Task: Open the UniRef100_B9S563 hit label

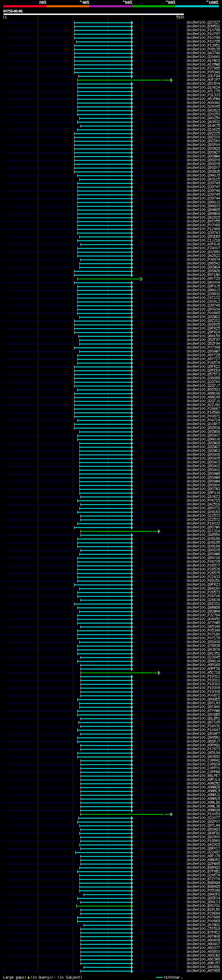Action: click(x=203, y=390)
